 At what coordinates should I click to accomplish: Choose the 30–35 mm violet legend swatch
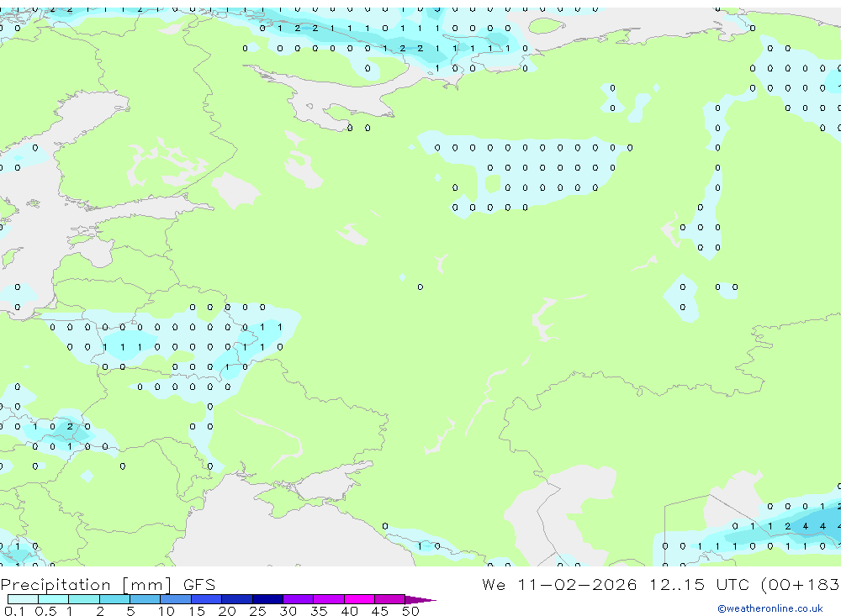click(299, 599)
